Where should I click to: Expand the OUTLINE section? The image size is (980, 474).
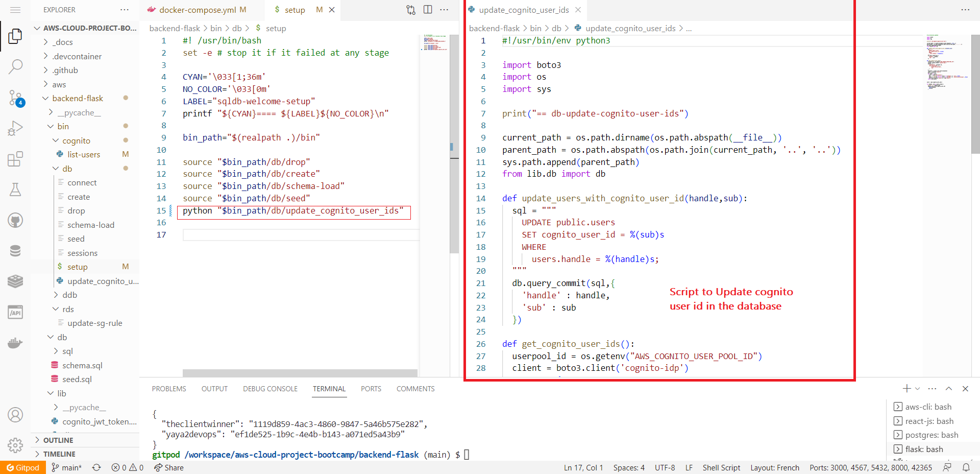pos(85,440)
